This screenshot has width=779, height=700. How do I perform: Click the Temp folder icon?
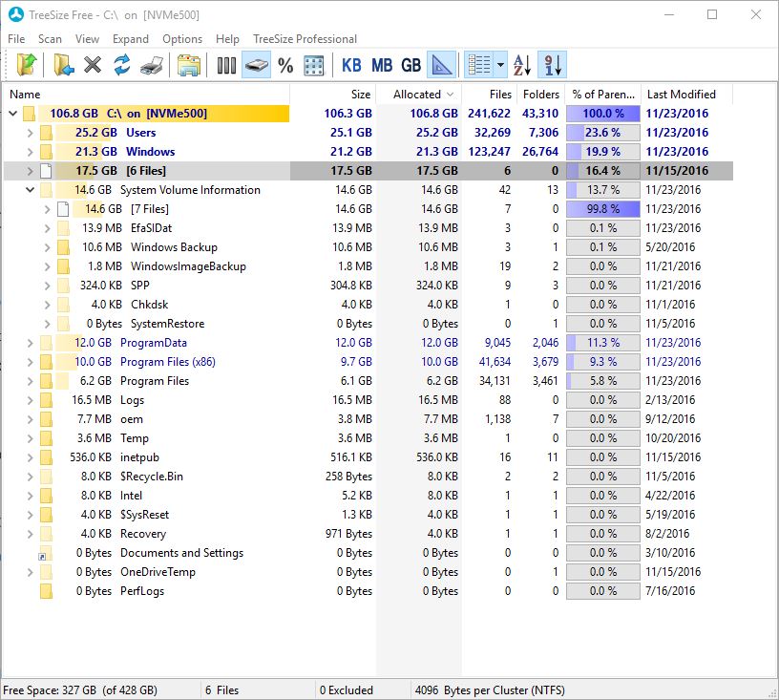(46, 438)
